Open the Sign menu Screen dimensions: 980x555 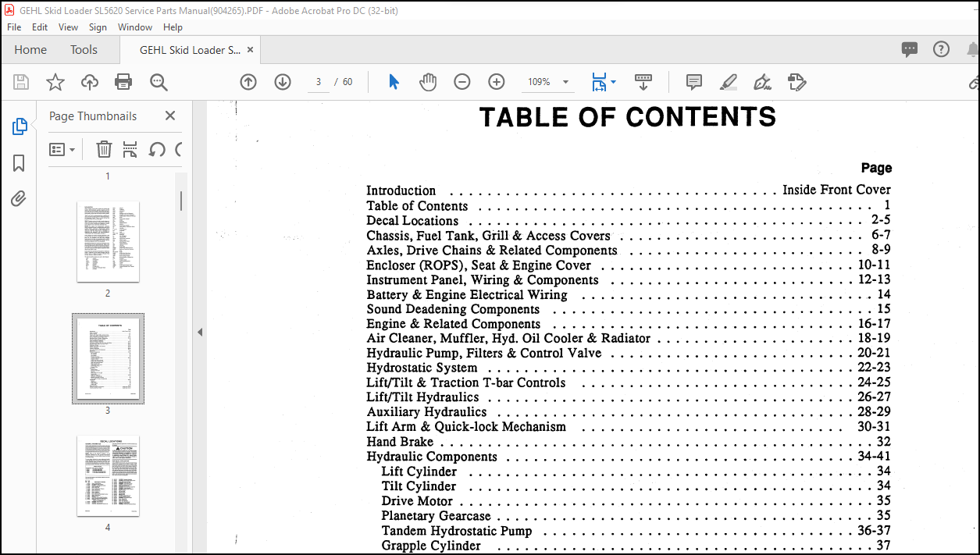98,27
